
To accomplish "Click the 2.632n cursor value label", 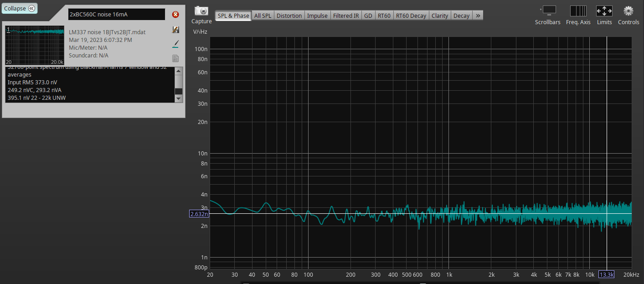I will click(199, 213).
